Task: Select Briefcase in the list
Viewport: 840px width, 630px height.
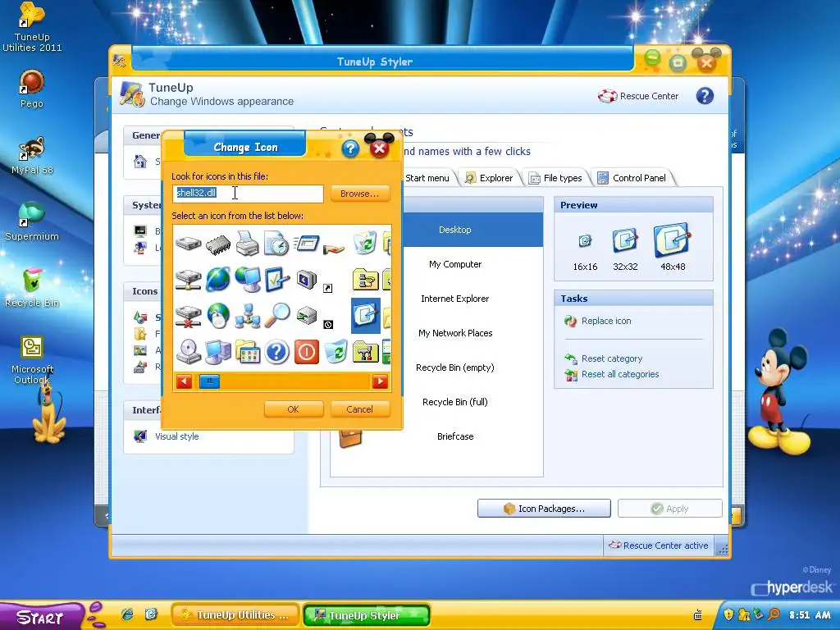Action: [x=454, y=436]
